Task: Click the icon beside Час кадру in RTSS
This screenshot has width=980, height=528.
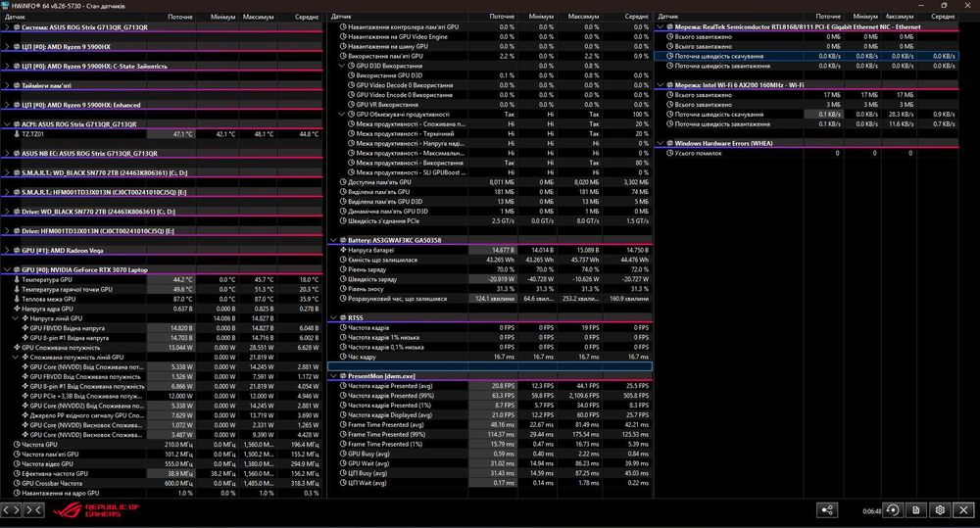Action: coord(343,357)
